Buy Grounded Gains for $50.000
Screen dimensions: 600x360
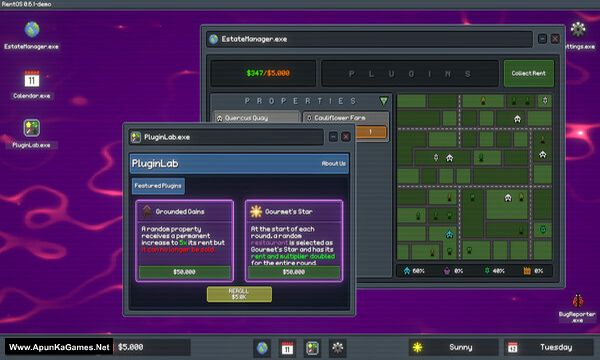[184, 272]
